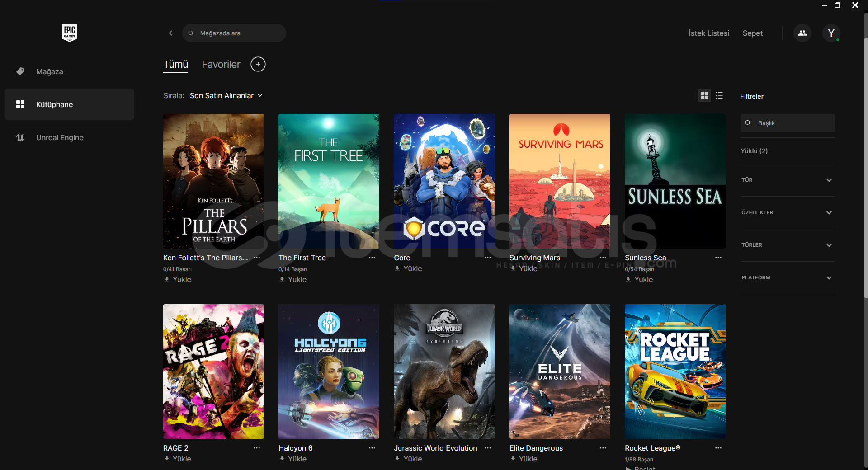
Task: Switch to list view
Action: (x=719, y=95)
